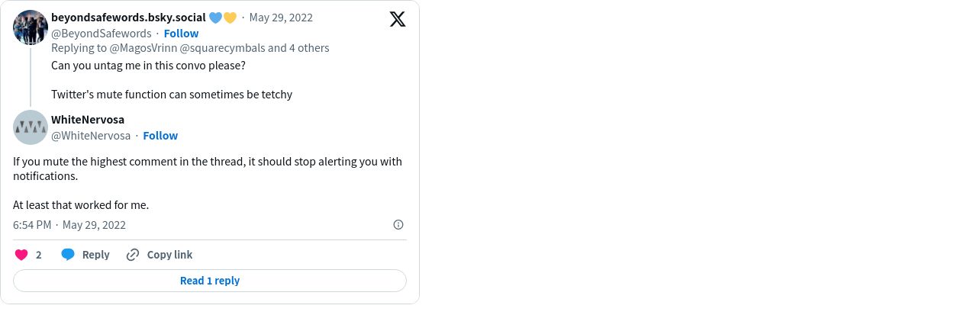
Task: Open WhiteNervosa display name link
Action: pos(88,120)
